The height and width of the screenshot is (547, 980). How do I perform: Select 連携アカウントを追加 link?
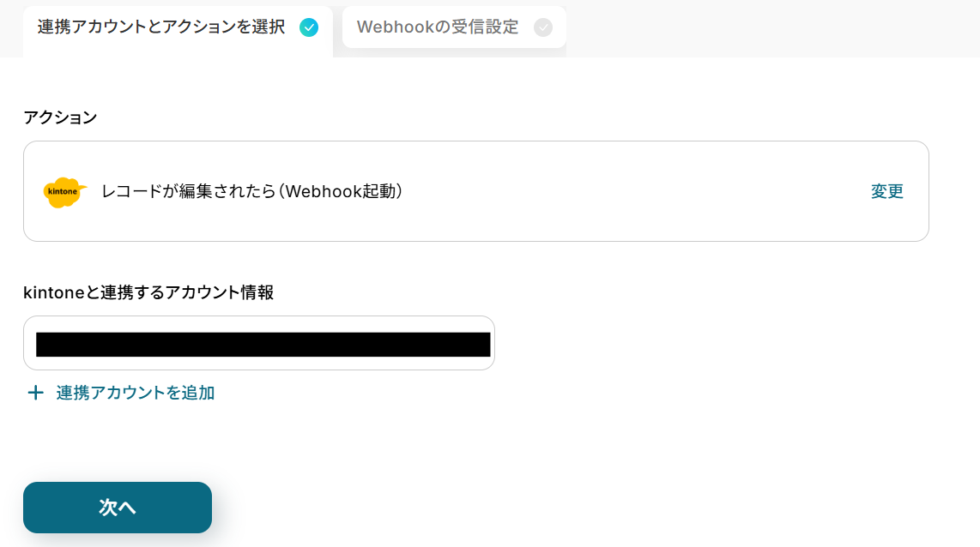[x=135, y=393]
